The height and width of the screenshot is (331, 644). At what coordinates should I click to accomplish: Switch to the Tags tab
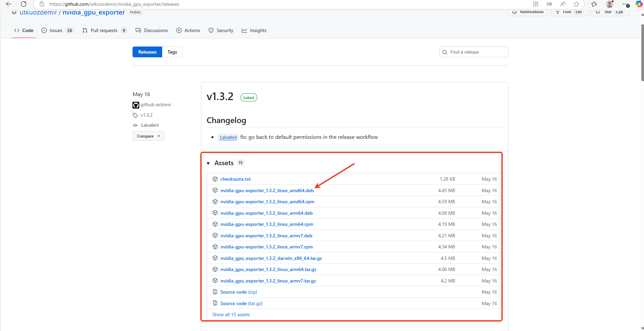[x=172, y=52]
